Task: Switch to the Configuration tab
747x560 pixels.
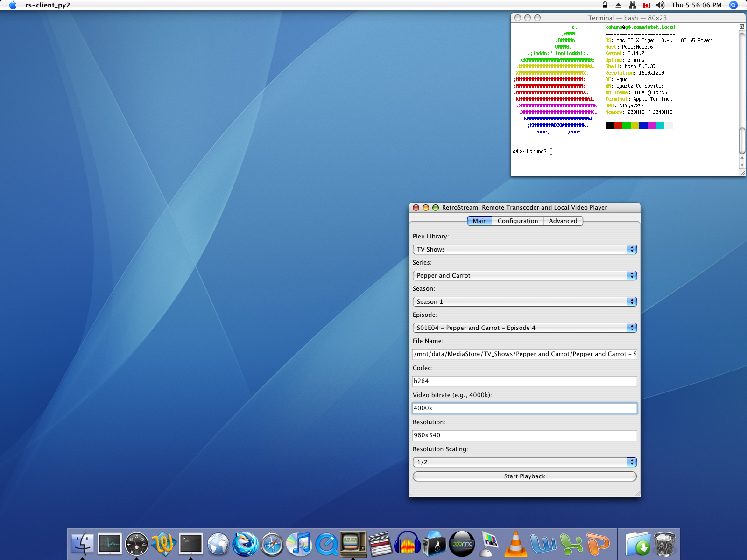Action: tap(517, 221)
